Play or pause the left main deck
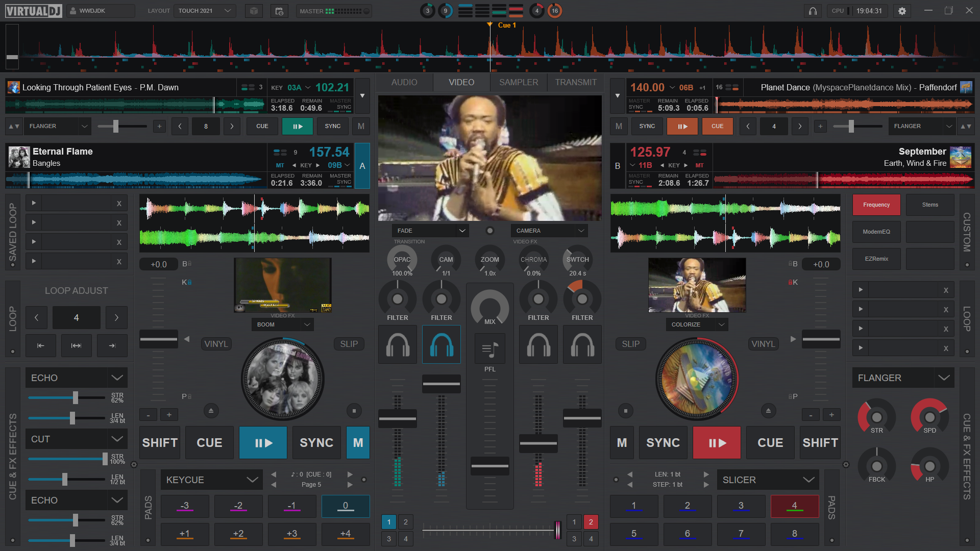 [x=263, y=442]
